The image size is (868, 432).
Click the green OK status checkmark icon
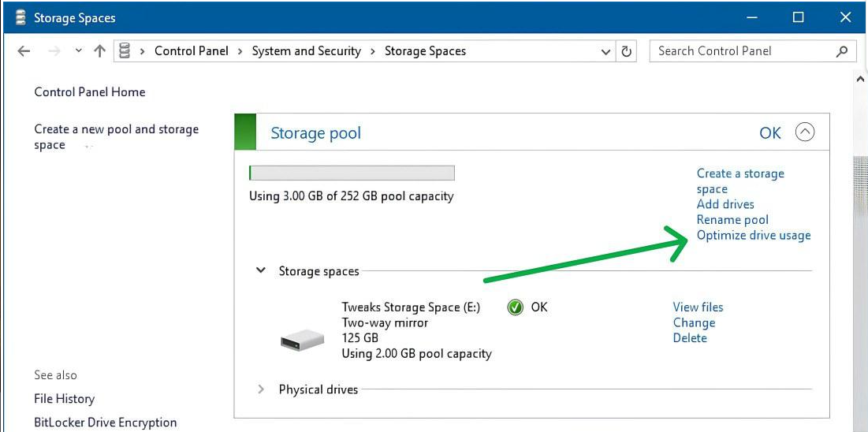pyautogui.click(x=515, y=307)
